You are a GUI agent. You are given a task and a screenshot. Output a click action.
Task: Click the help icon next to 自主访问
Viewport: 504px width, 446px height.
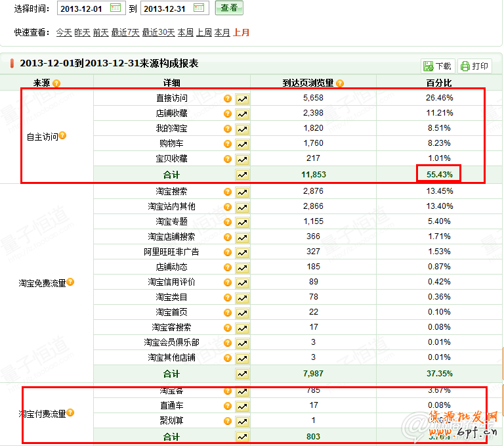(64, 136)
